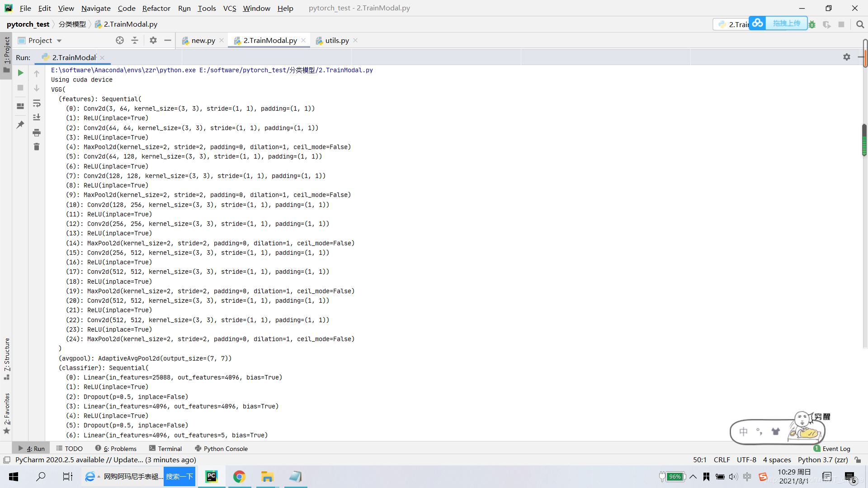Rerun 2.TrainModal with the green play icon
The image size is (868, 488).
click(20, 73)
